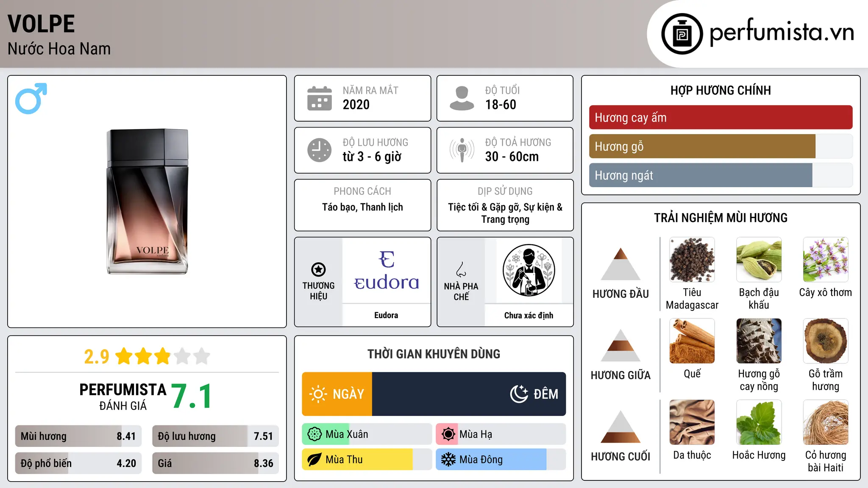Image resolution: width=868 pixels, height=488 pixels.
Task: Click the leaf icon for Mùa Thu
Action: point(314,460)
